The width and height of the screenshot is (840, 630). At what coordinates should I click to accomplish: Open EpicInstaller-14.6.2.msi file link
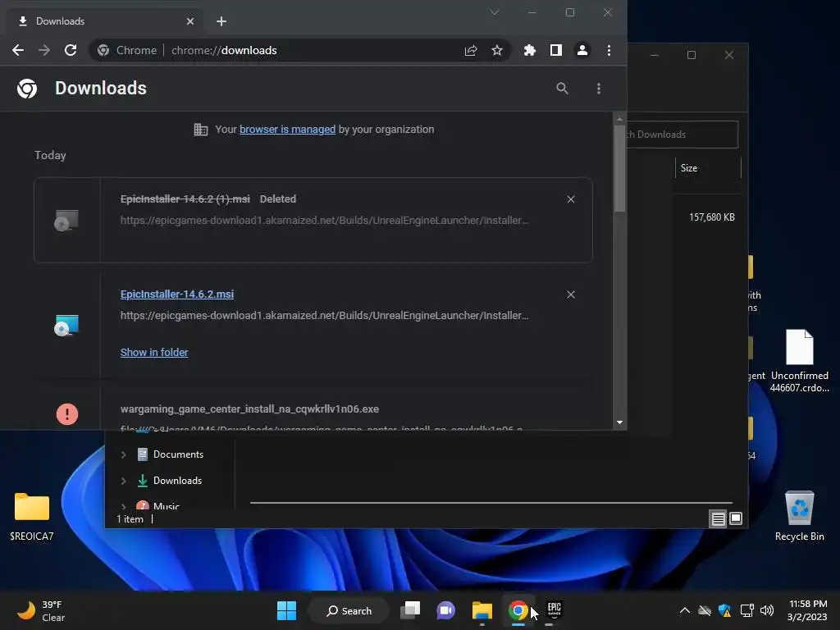[177, 294]
